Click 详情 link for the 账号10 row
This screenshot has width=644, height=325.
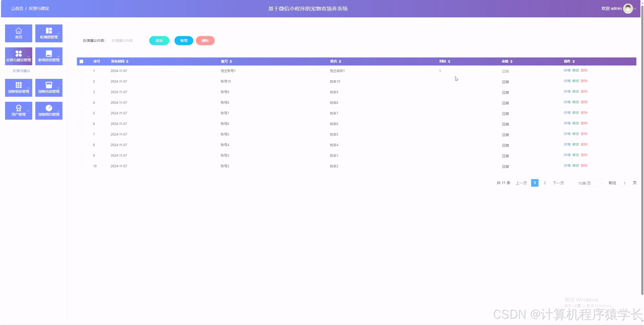pyautogui.click(x=567, y=81)
